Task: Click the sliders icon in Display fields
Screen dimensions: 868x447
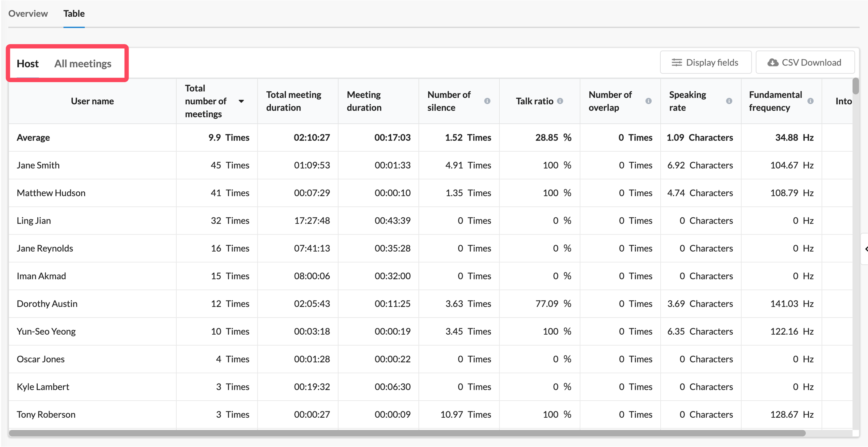Action: pyautogui.click(x=676, y=63)
